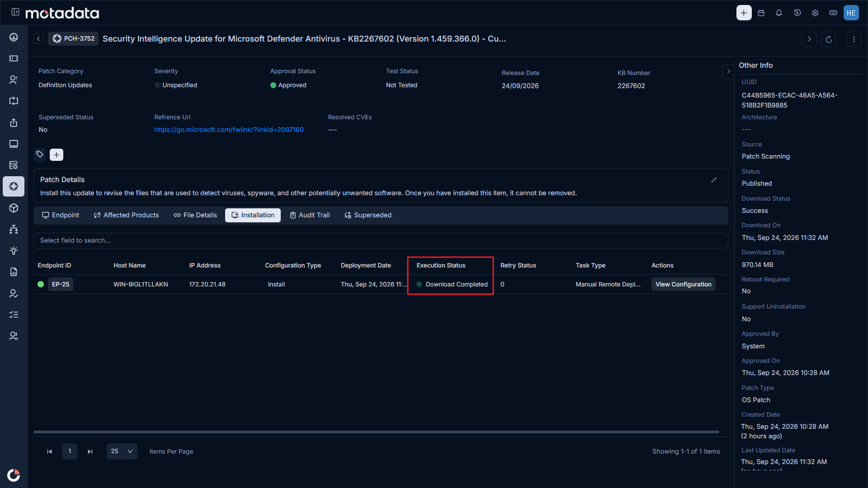The image size is (868, 488).
Task: Open the Audit Trail tab
Action: [x=310, y=215]
